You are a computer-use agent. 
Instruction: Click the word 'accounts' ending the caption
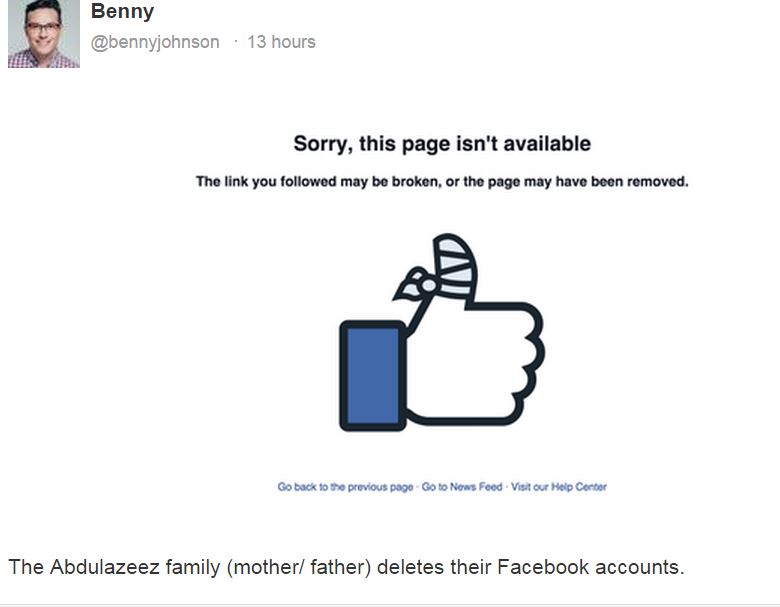point(639,567)
